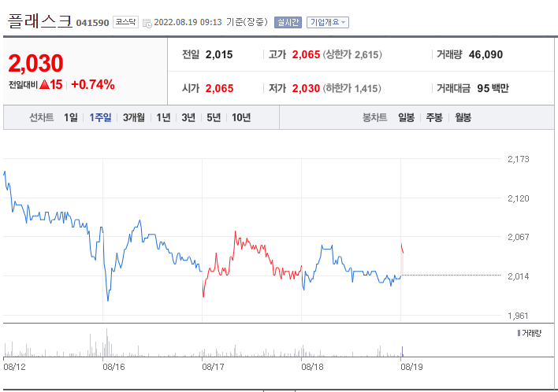
Task: Click the 하한가 1,415 text
Action: coord(352,88)
